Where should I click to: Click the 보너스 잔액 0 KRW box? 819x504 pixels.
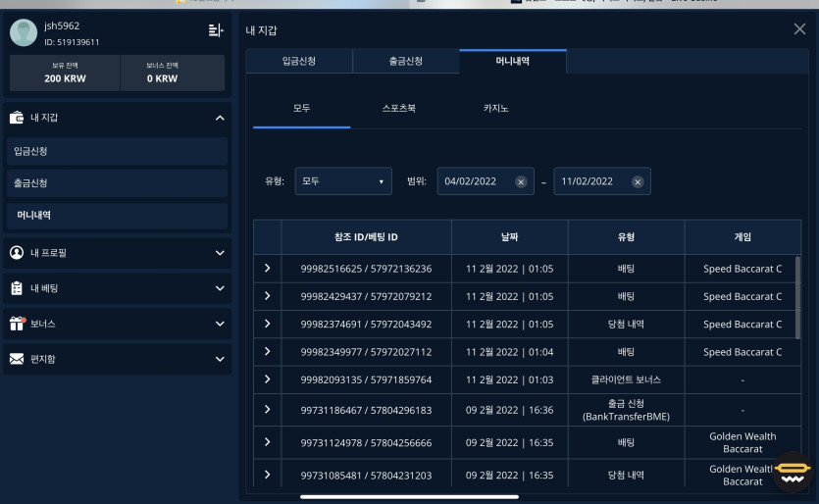[173, 74]
